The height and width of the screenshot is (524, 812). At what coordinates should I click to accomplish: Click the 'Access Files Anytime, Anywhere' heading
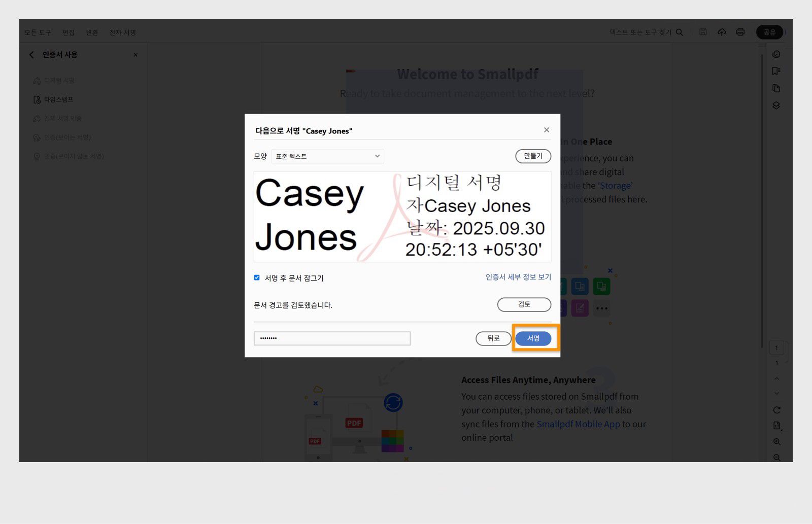pos(528,380)
